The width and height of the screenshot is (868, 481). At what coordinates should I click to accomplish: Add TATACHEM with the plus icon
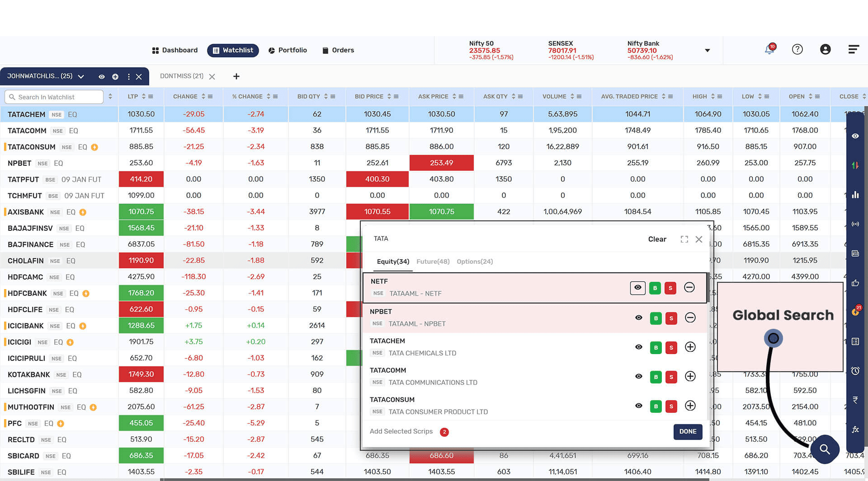[x=690, y=347]
